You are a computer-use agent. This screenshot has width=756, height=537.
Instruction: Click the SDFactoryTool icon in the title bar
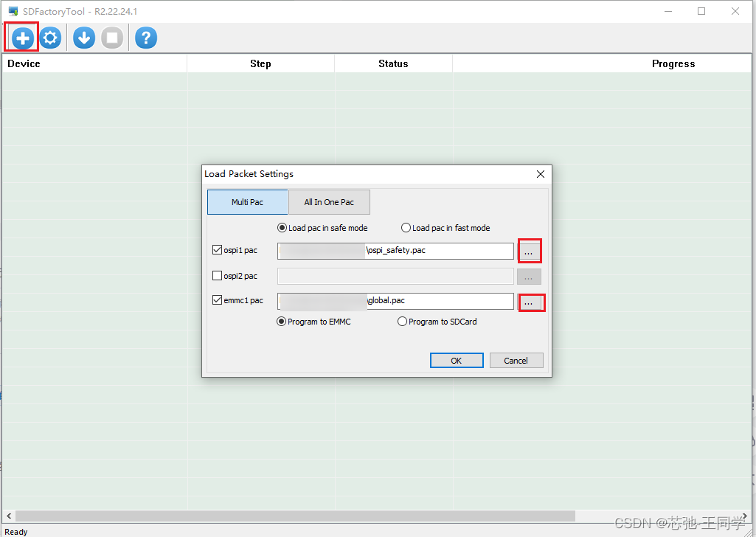coord(13,10)
